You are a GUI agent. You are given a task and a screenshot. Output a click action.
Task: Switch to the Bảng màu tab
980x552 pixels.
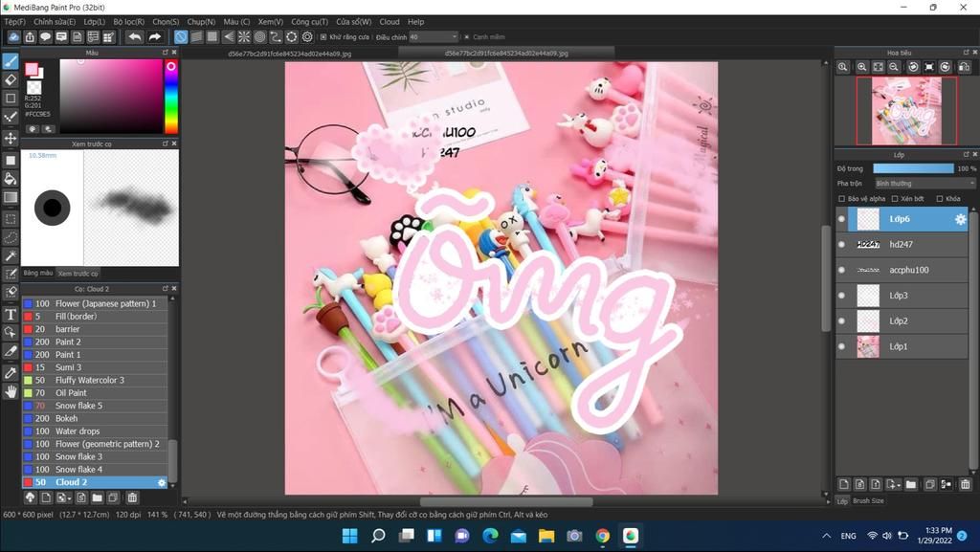(x=38, y=273)
